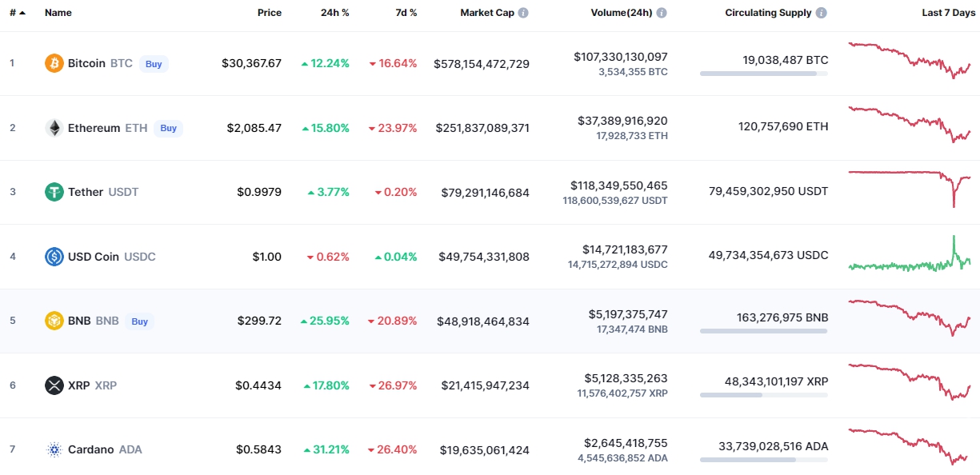Image resolution: width=980 pixels, height=475 pixels.
Task: Sort table by 24h % column
Action: [334, 13]
